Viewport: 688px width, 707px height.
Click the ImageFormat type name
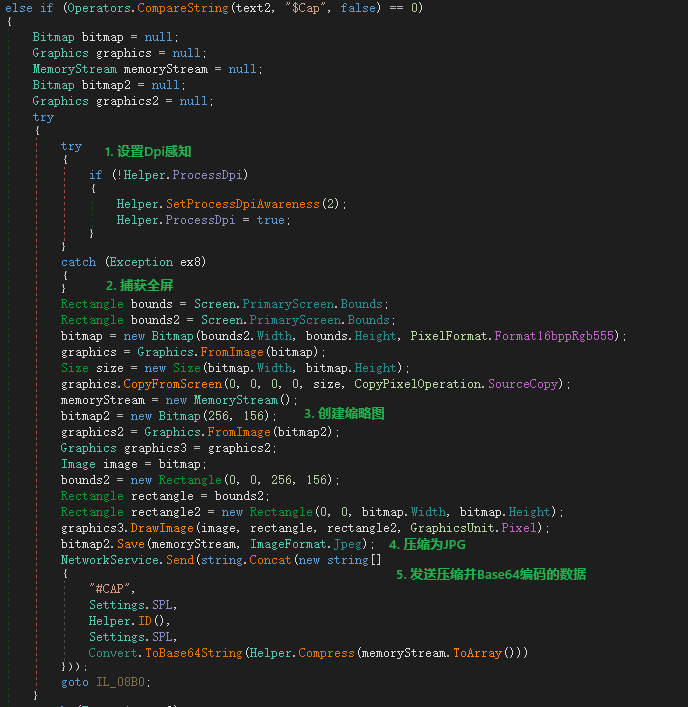290,544
